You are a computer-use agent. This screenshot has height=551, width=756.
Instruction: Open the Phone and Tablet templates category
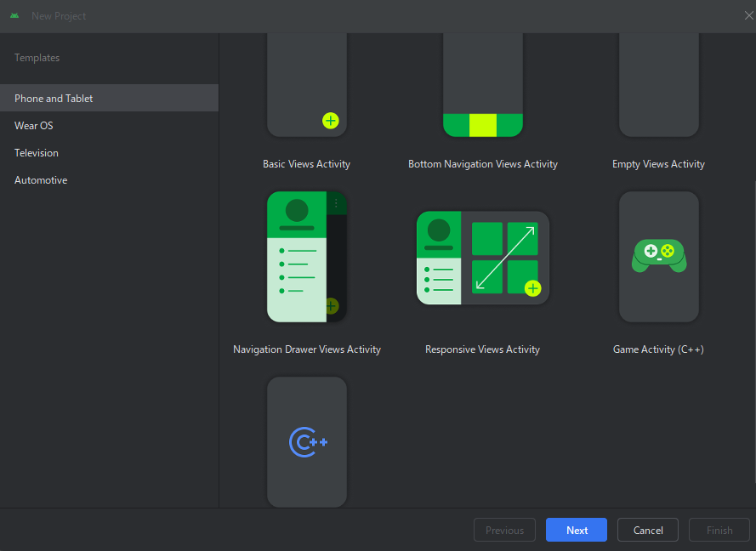pyautogui.click(x=110, y=99)
